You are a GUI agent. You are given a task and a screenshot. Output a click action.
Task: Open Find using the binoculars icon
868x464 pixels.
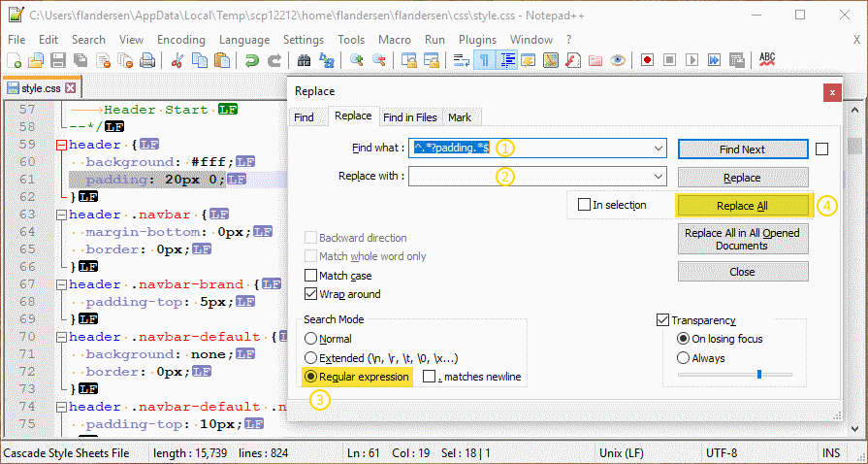click(x=304, y=60)
